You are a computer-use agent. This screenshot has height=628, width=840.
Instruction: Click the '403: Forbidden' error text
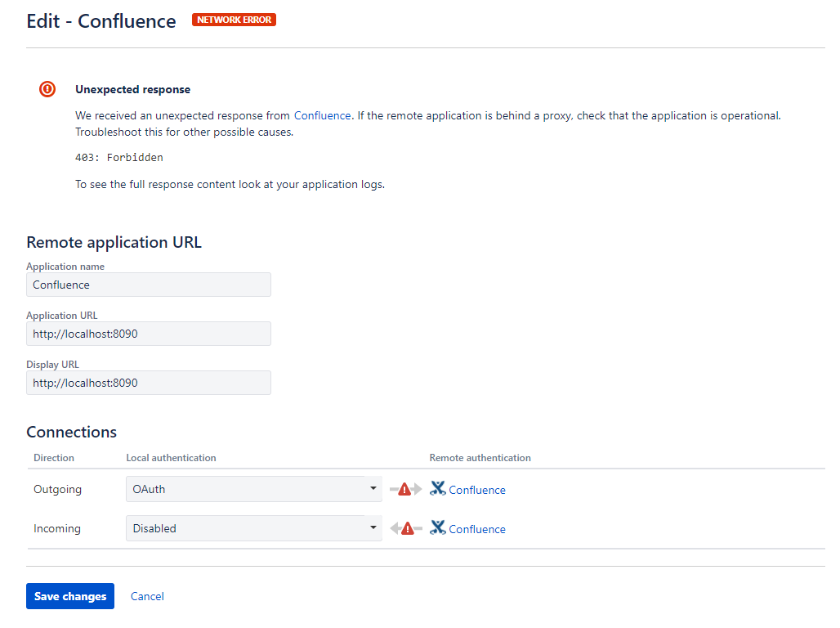click(119, 158)
